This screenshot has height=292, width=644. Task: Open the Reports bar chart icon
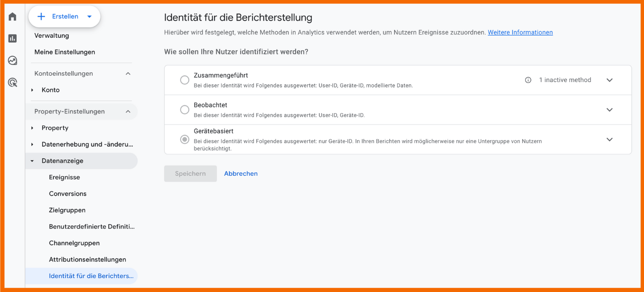[12, 39]
